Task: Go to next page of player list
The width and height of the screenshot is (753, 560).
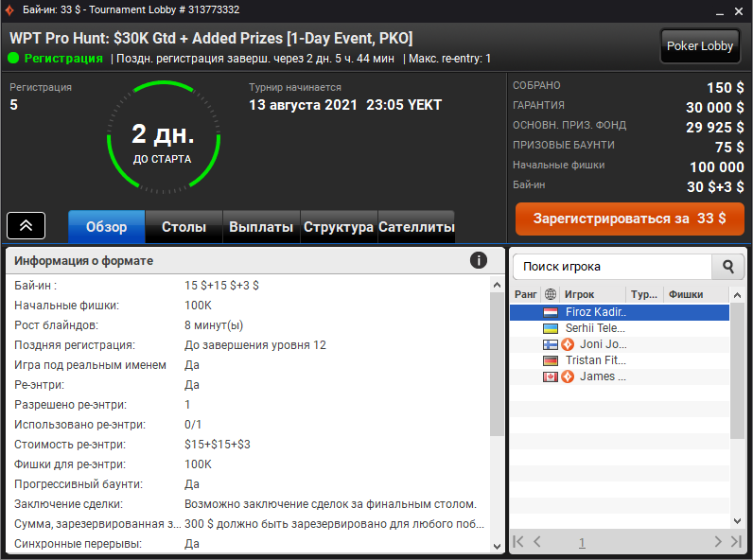Action: click(x=718, y=542)
